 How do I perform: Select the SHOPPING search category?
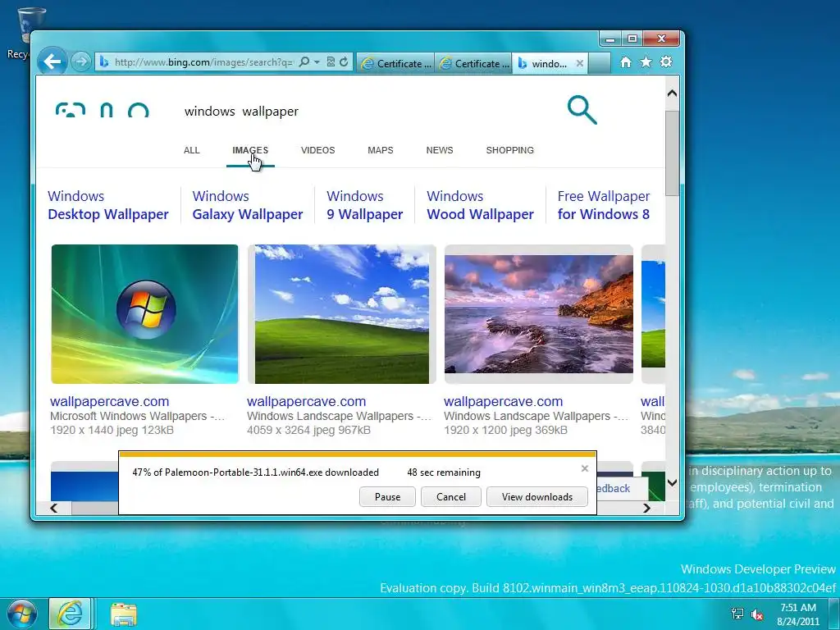pyautogui.click(x=509, y=151)
